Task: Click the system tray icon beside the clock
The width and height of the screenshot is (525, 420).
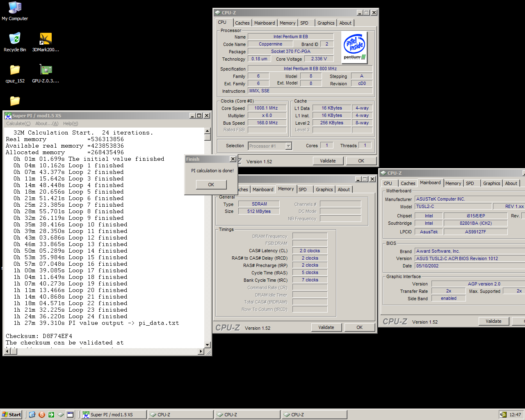Action: (x=503, y=415)
